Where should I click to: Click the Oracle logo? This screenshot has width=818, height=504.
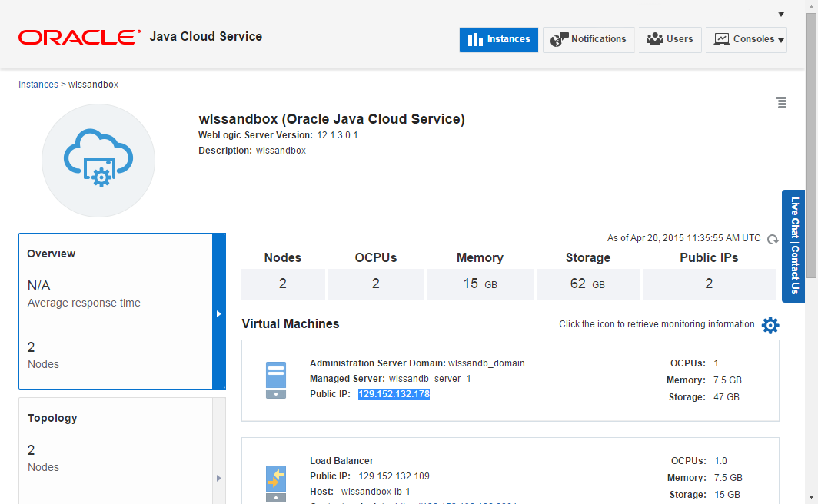tap(79, 37)
